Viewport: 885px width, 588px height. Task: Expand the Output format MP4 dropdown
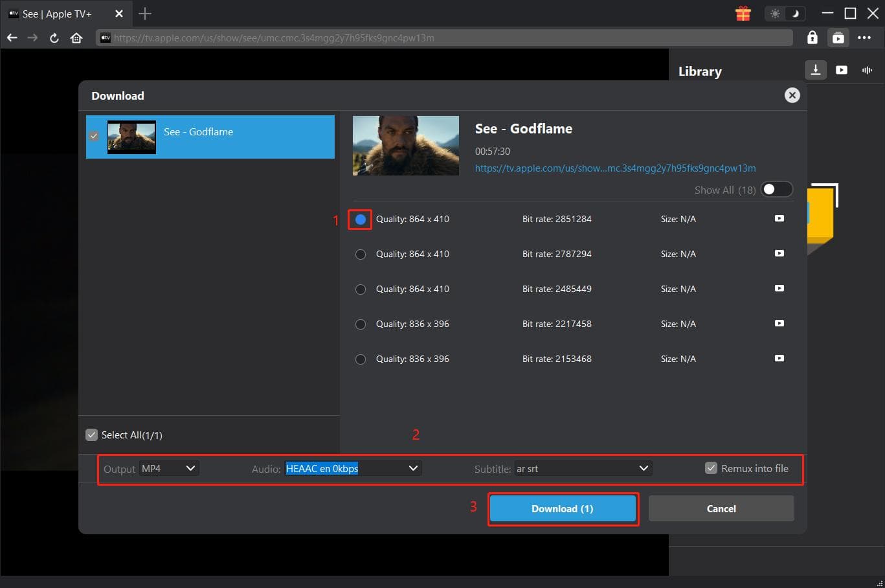coord(170,468)
